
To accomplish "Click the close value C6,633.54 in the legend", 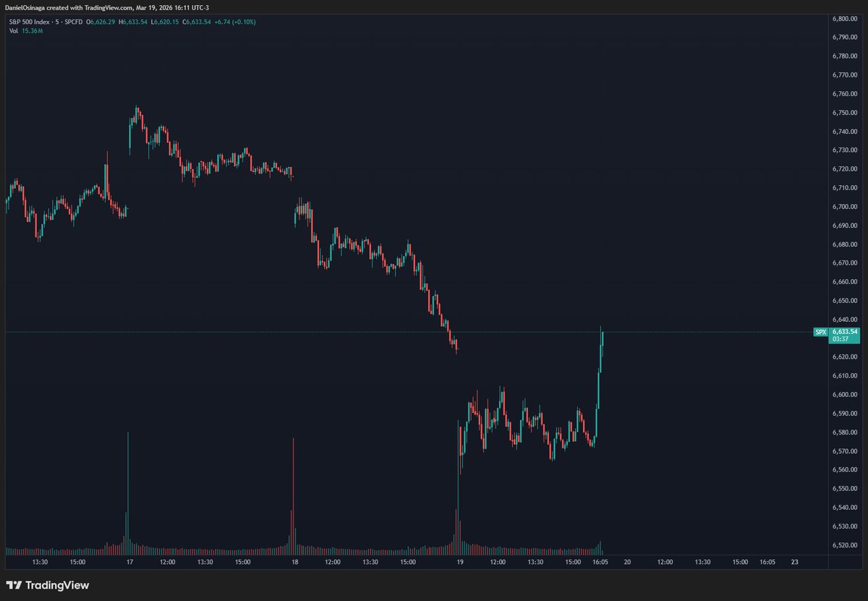I will (x=195, y=22).
